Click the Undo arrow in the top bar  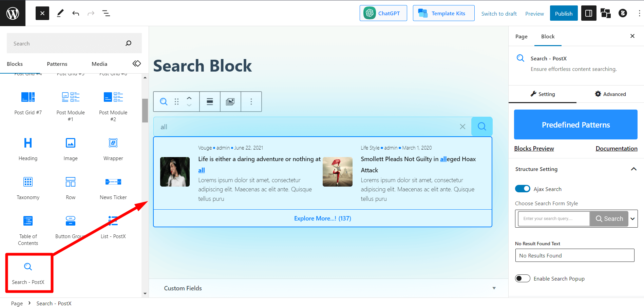75,13
